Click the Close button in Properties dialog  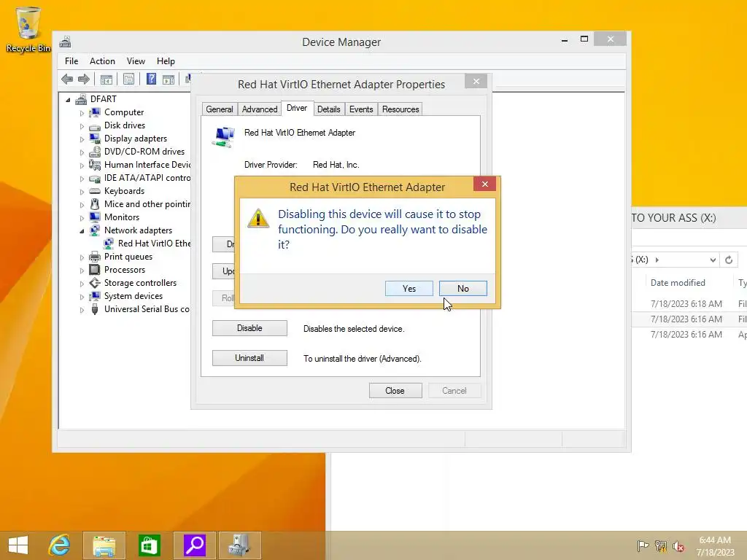click(395, 391)
